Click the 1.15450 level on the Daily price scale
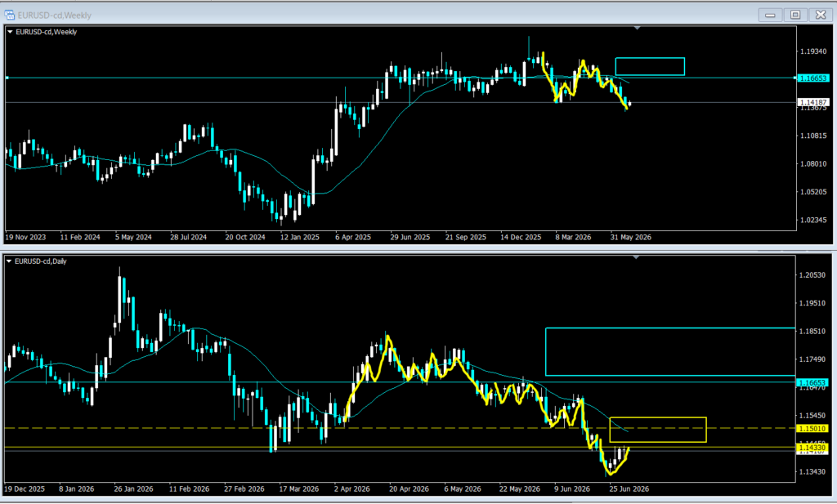The height and width of the screenshot is (504, 837). 812,415
